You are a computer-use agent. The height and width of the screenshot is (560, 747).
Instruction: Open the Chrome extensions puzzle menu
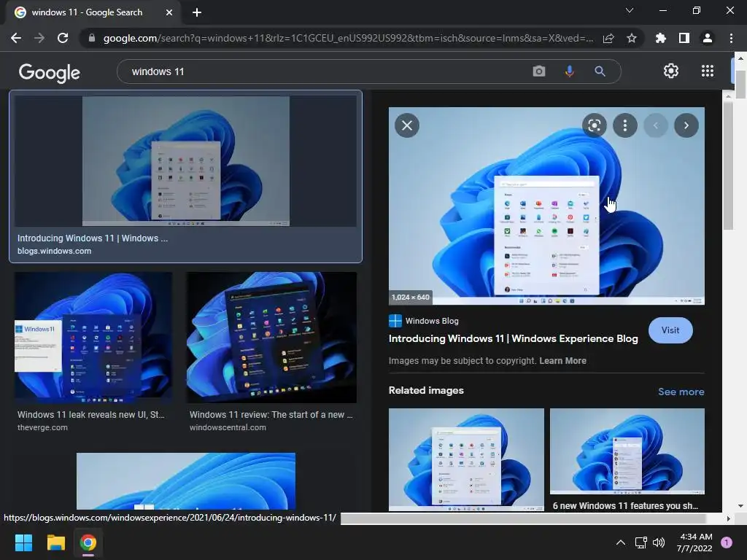pyautogui.click(x=660, y=38)
